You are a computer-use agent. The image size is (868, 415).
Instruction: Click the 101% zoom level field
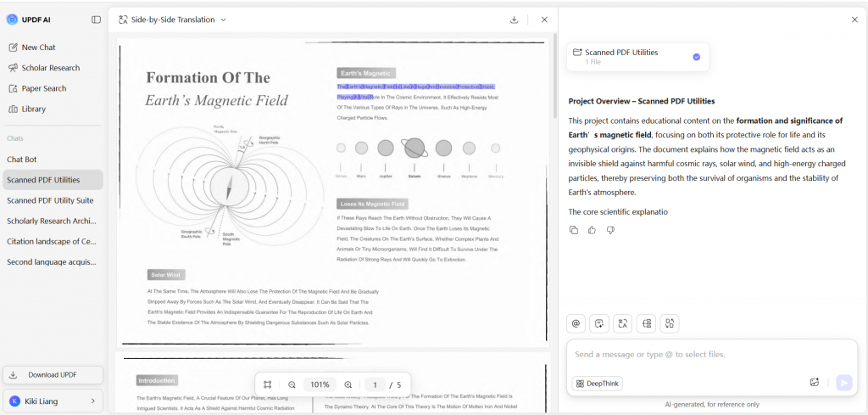(x=320, y=384)
